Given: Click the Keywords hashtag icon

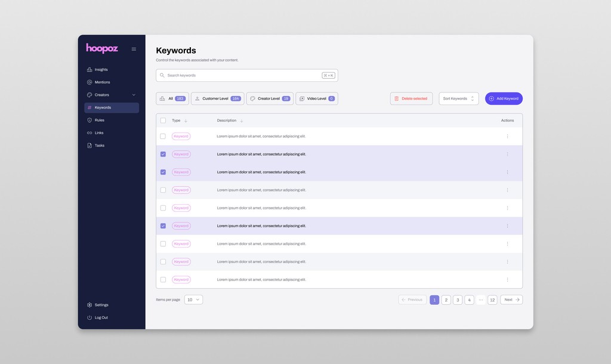Looking at the screenshot, I should pos(89,107).
